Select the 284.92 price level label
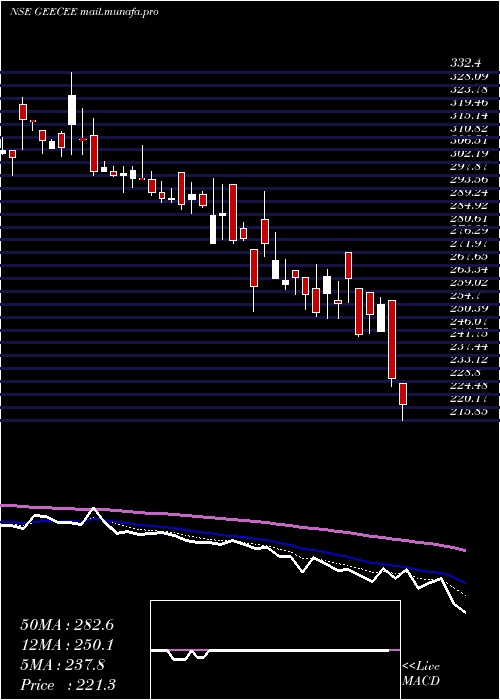 click(468, 205)
